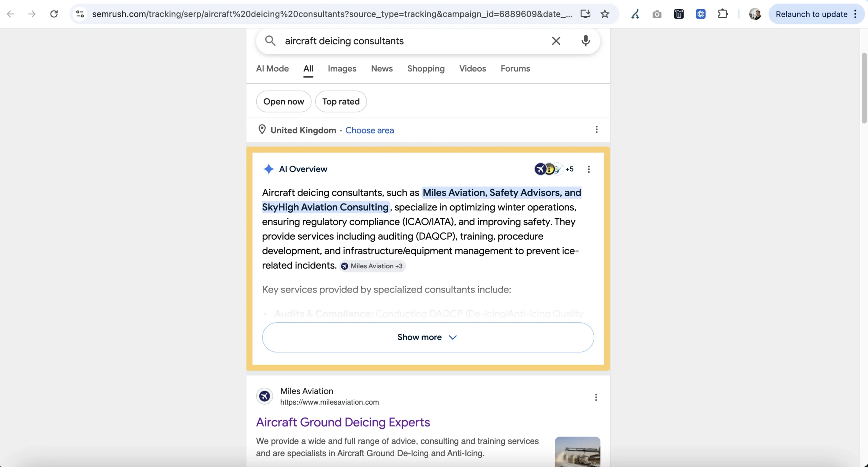The image size is (868, 467).
Task: Bookmark page with the star icon
Action: (x=605, y=14)
